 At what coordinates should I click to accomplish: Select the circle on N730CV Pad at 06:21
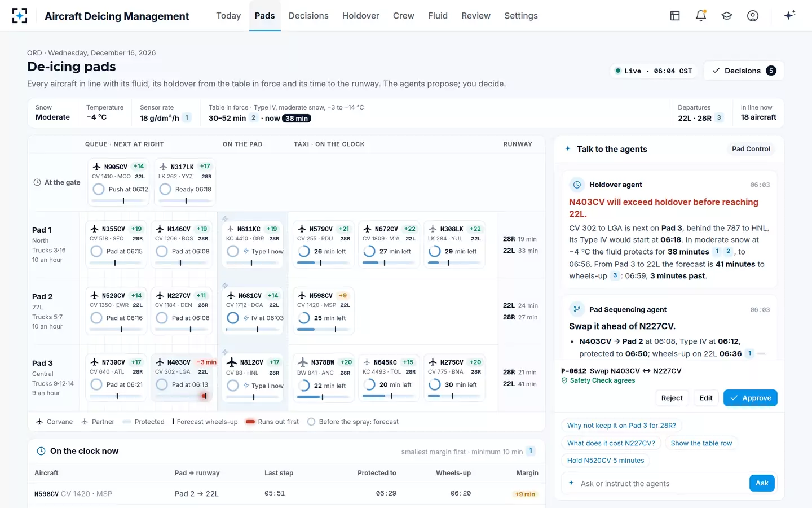96,384
